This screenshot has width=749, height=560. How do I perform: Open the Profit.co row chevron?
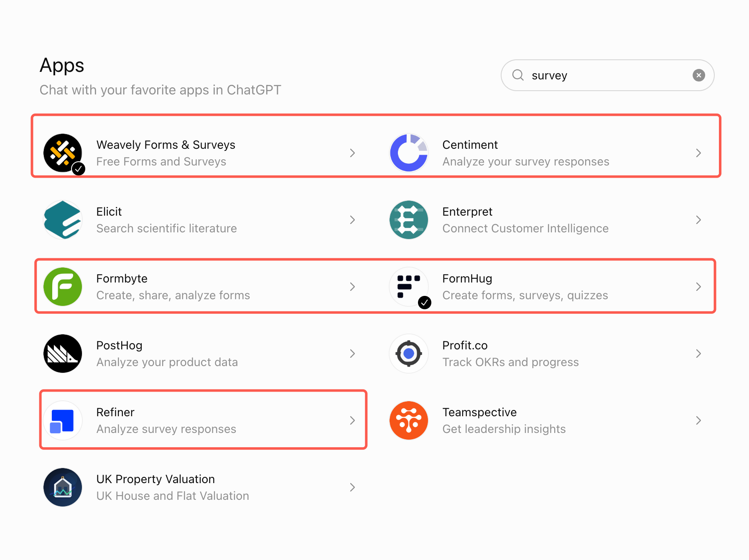698,354
